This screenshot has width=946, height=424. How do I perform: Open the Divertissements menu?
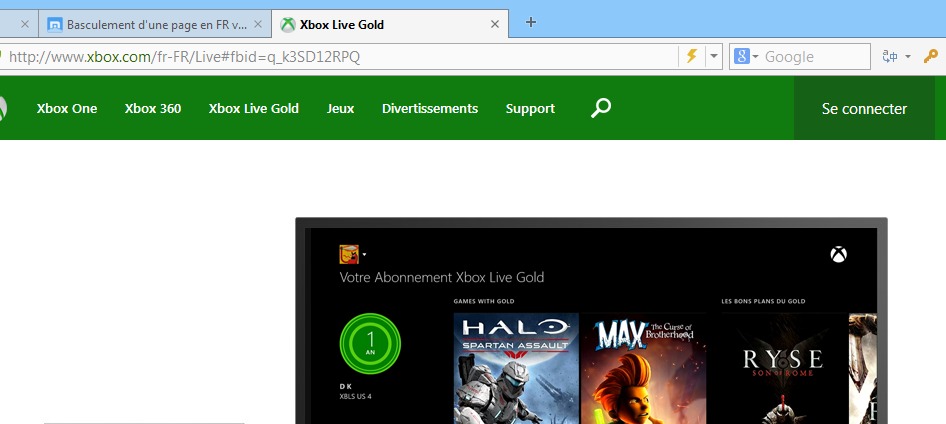pyautogui.click(x=430, y=109)
